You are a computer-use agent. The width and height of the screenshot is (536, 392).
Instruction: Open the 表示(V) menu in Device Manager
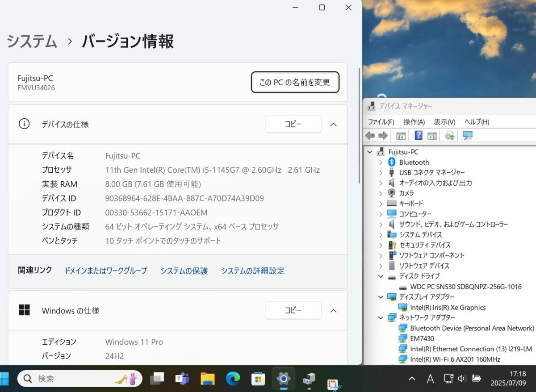click(444, 122)
